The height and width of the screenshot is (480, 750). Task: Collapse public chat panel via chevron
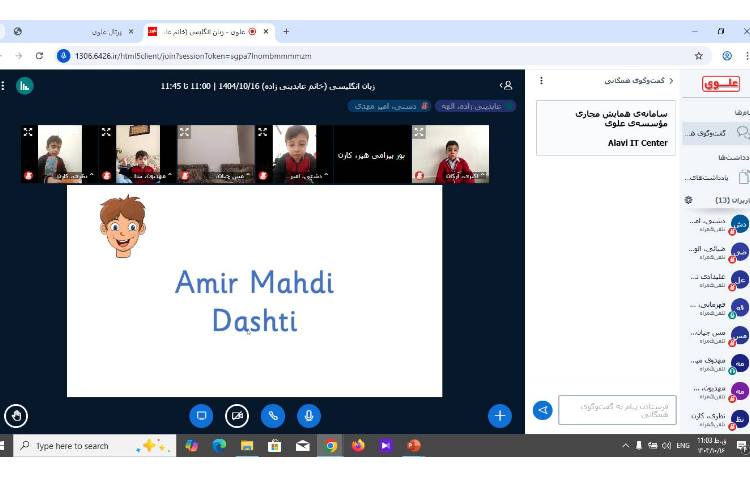point(670,80)
